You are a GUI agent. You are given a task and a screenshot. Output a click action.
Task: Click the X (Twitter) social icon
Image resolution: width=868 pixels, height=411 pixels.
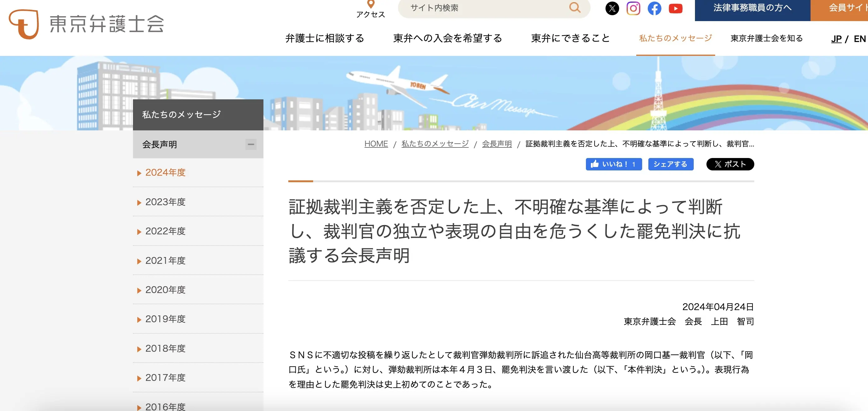[612, 8]
